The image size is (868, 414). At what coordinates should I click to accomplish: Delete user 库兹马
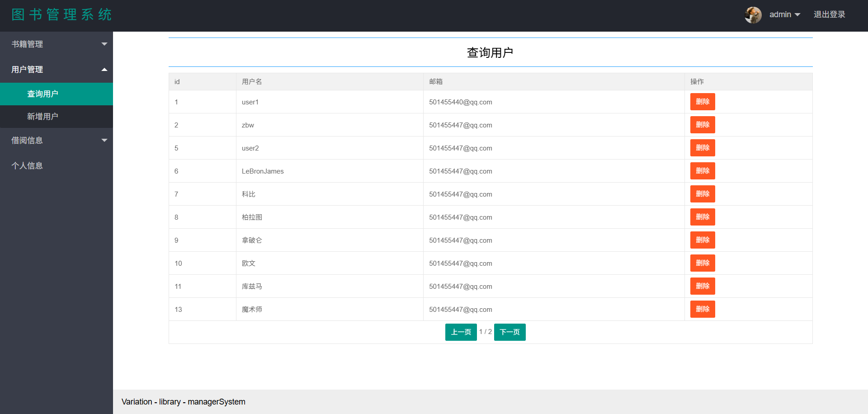[x=703, y=286]
